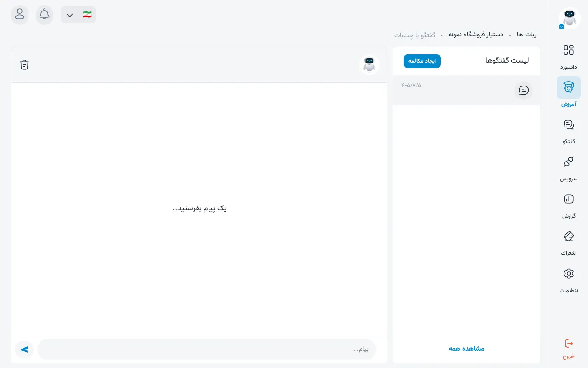Focus the پیام... message input field
Image resolution: width=588 pixels, height=368 pixels.
(x=207, y=350)
